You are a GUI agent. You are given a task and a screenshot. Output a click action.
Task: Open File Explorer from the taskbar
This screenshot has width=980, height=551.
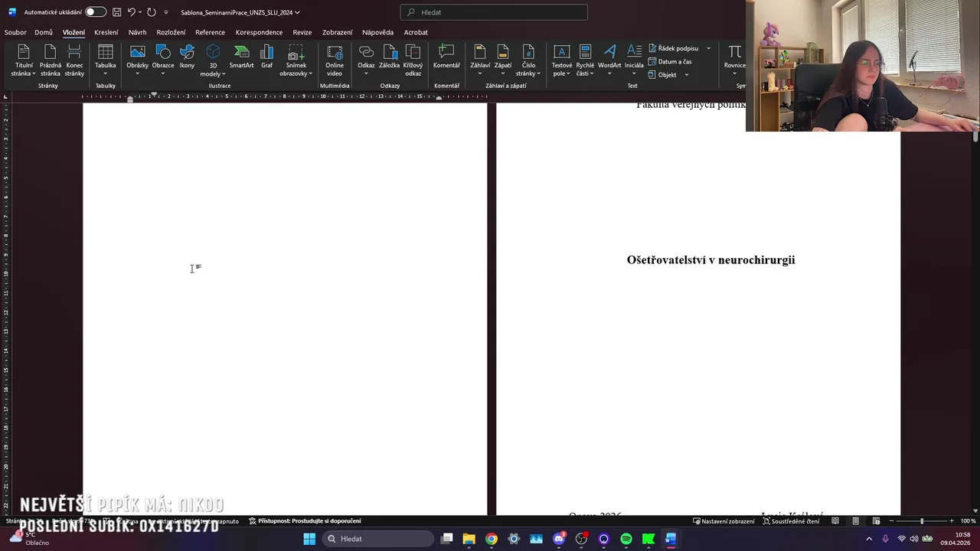469,539
